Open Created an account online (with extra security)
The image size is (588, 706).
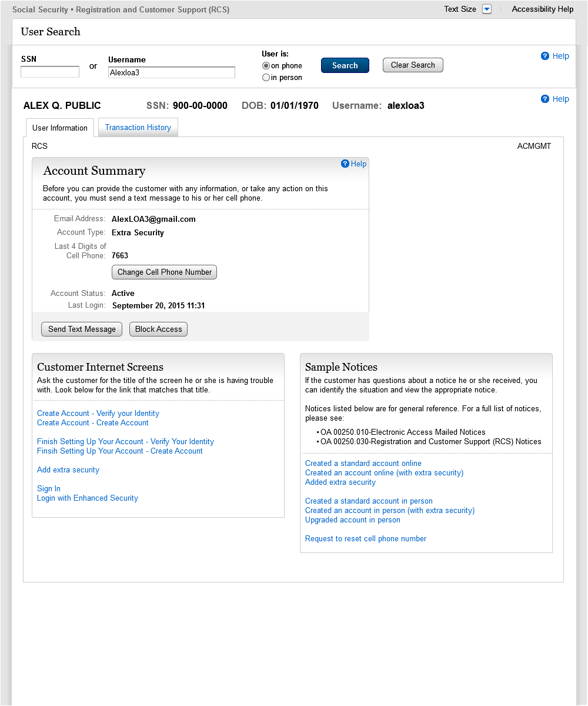click(385, 473)
